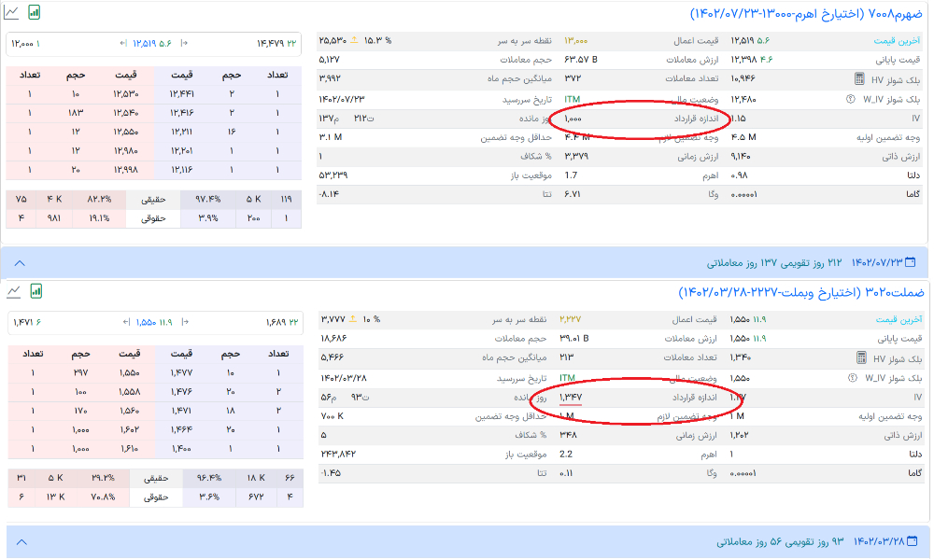This screenshot has width=934, height=560.
Task: Click buy price ۱۲,۴۱۶ in order book
Action: 182,113
